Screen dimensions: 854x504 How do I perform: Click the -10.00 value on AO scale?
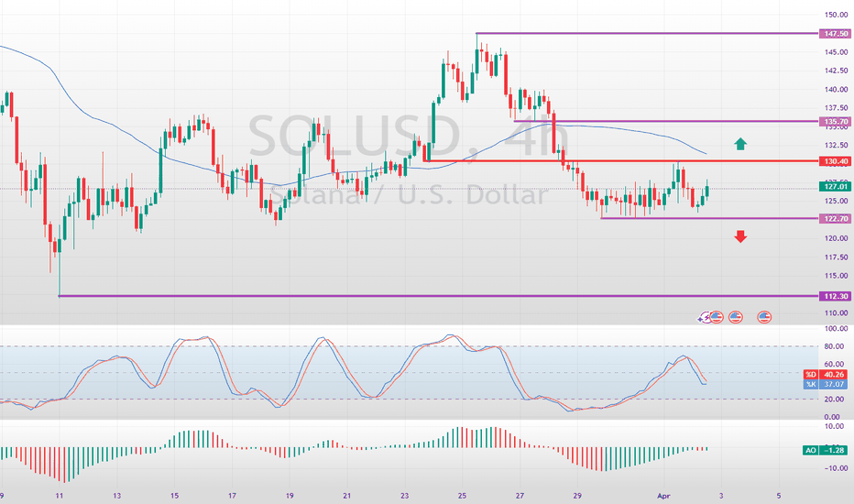(835, 468)
